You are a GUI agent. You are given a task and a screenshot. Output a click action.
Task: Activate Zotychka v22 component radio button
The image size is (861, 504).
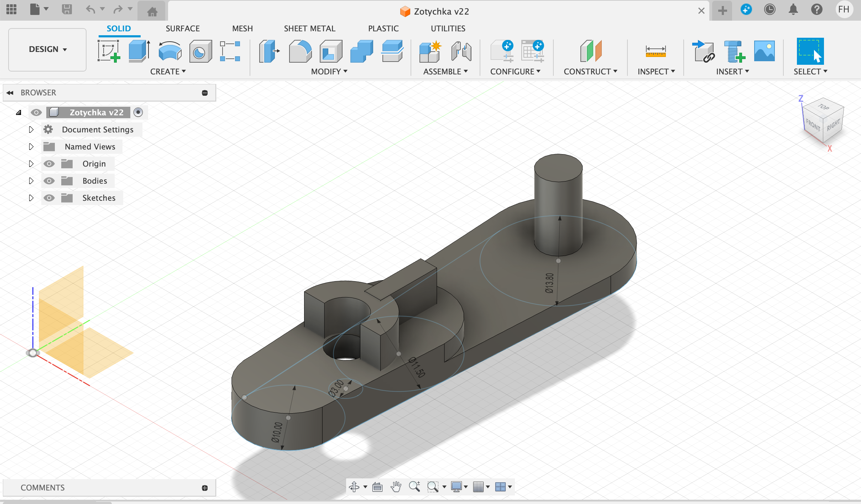click(x=138, y=112)
